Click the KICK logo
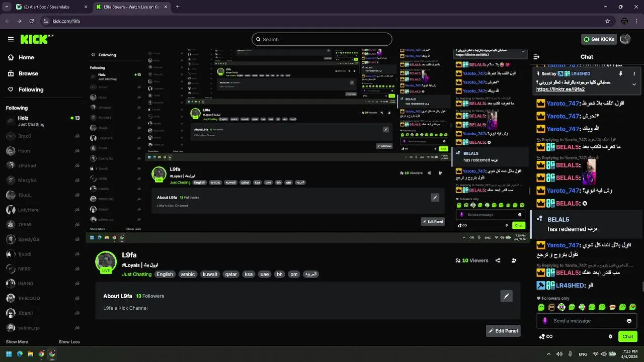644x362 pixels. [x=36, y=39]
